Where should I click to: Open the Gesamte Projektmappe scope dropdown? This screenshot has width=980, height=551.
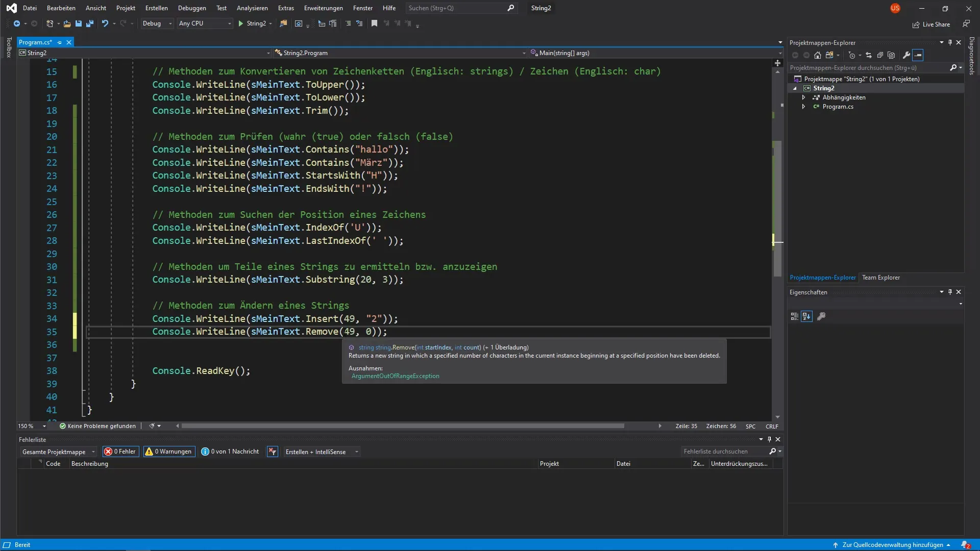tap(58, 452)
